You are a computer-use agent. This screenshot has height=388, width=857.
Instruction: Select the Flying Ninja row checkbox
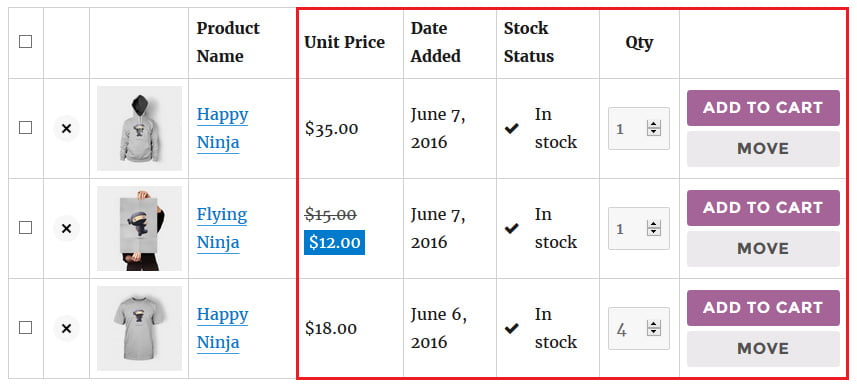pyautogui.click(x=25, y=228)
